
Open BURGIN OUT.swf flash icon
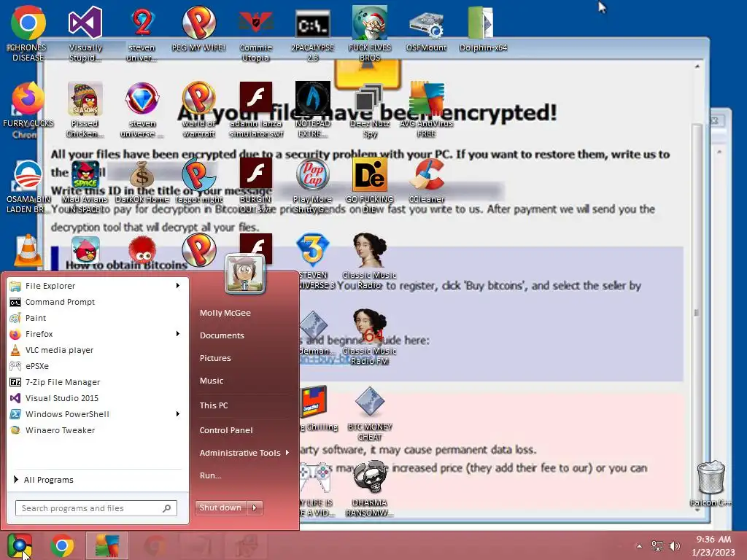coord(256,186)
